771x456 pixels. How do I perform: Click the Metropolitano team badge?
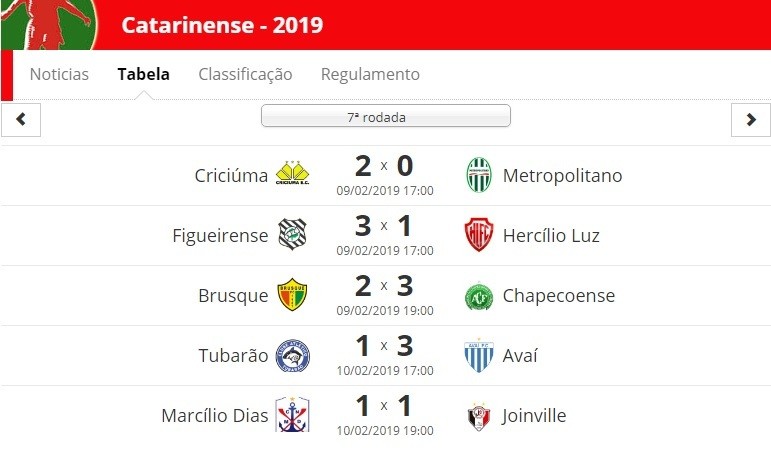pyautogui.click(x=479, y=175)
